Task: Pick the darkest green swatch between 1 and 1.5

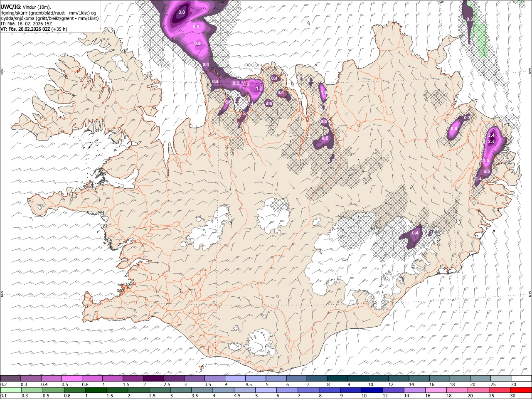Action: (96, 390)
